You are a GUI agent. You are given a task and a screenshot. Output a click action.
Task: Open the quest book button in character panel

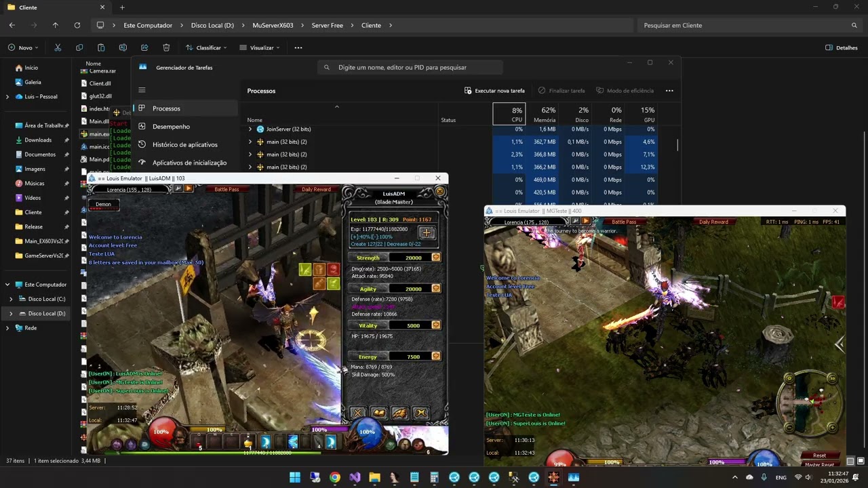point(379,413)
